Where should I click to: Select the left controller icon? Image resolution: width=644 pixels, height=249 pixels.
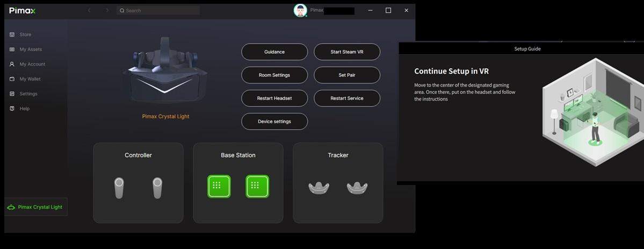point(119,188)
